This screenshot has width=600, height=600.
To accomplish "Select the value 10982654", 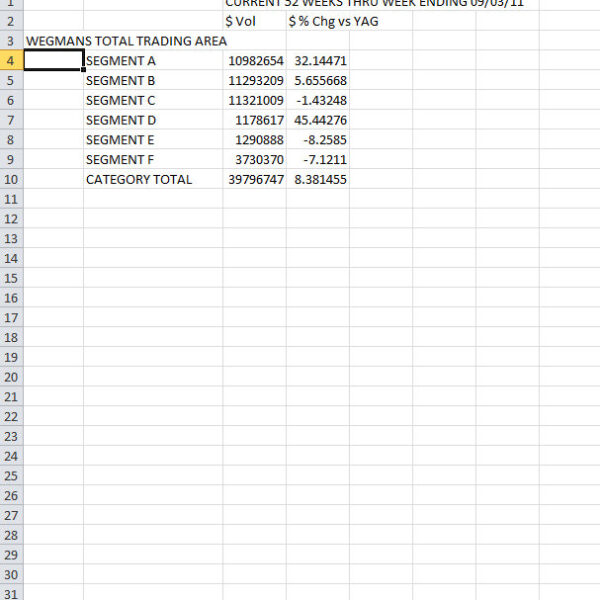I will point(254,60).
